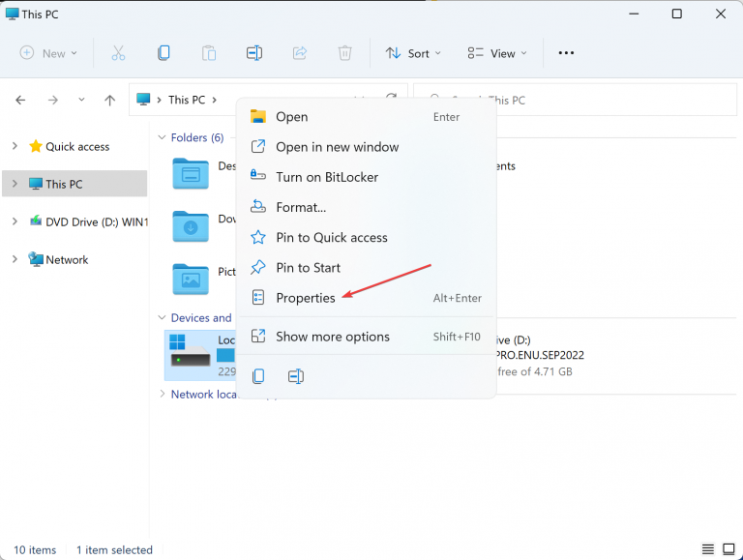The image size is (743, 560).
Task: Click the Paste clipboard icon in toolbar
Action: (x=209, y=53)
